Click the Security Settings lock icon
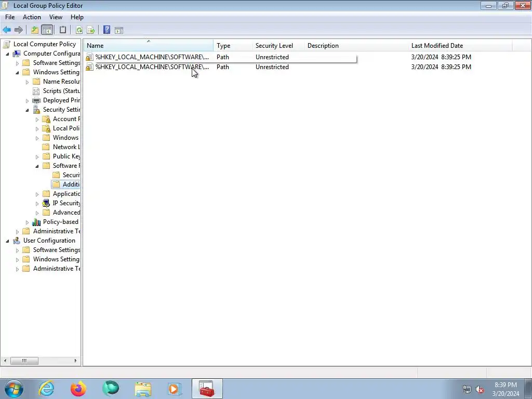The width and height of the screenshot is (532, 399). [36, 110]
